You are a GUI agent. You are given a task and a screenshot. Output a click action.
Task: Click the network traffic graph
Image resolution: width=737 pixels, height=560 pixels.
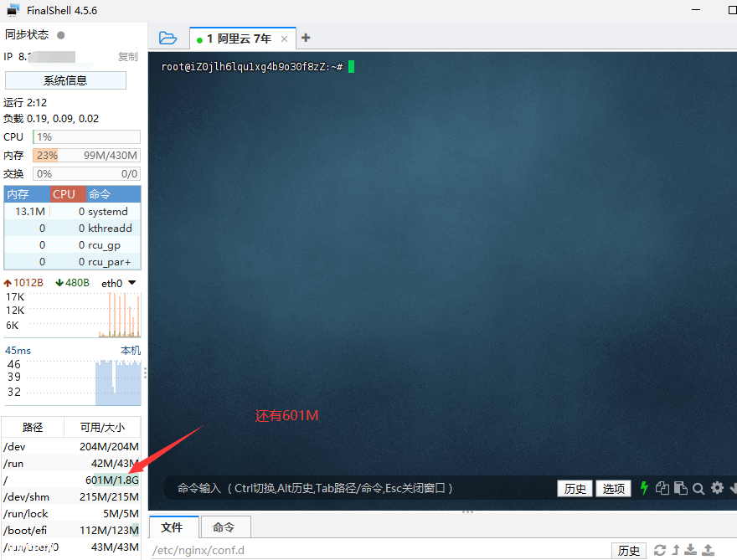[x=72, y=314]
